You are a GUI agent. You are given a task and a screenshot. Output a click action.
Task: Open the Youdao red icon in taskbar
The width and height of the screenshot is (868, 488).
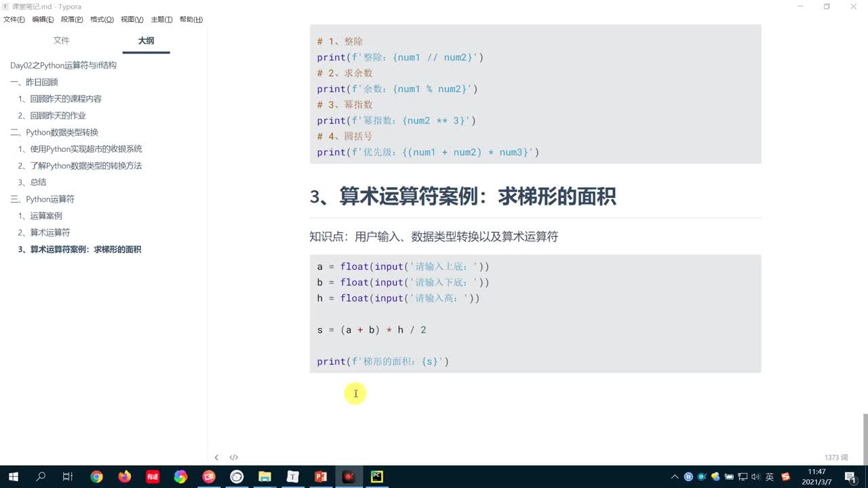click(x=153, y=476)
